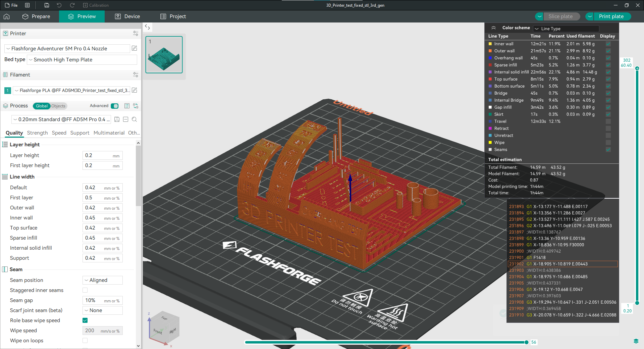Open filament settings adjustment icon
Viewport: 644px width, 349px height.
tap(136, 75)
